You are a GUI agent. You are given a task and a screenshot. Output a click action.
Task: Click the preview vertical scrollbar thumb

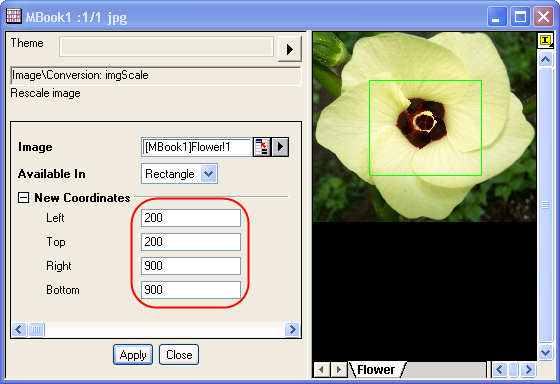[x=545, y=204]
